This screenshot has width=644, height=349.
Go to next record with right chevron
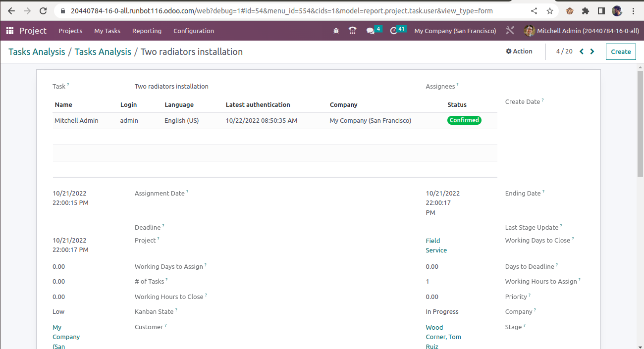(x=592, y=51)
